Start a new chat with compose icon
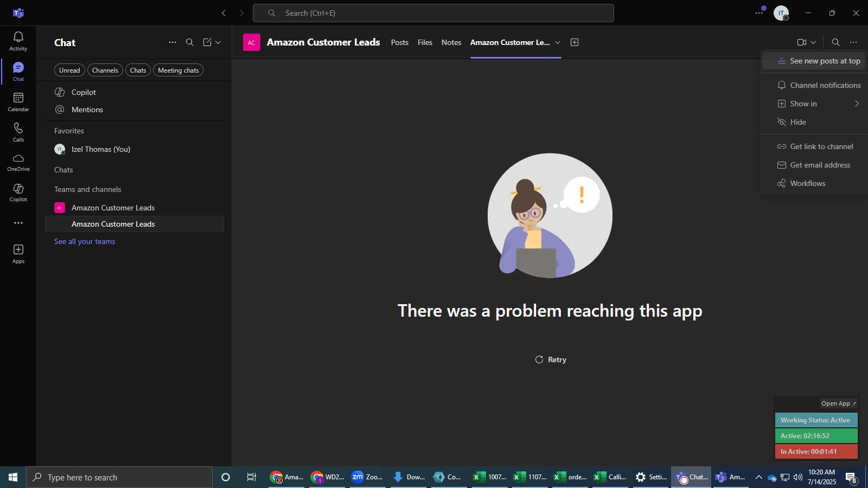 pos(207,42)
